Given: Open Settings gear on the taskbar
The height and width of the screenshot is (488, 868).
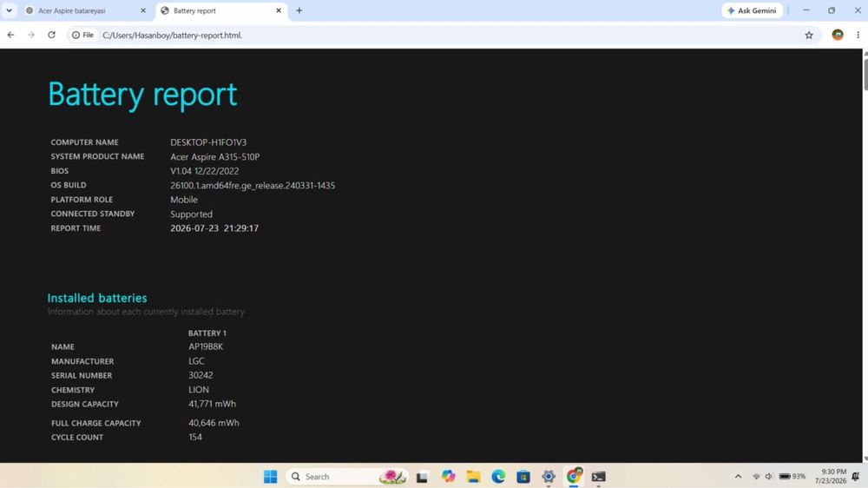Looking at the screenshot, I should point(549,477).
